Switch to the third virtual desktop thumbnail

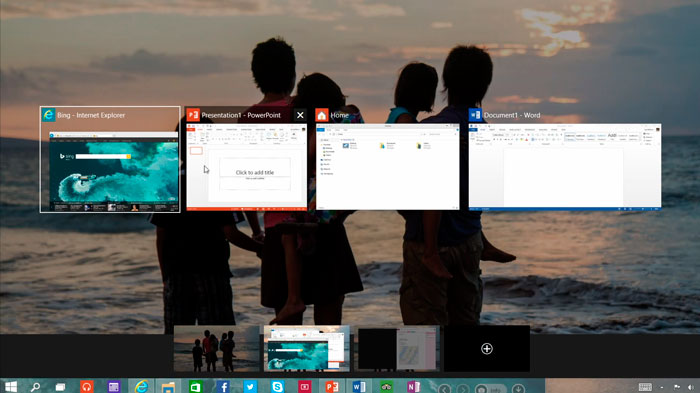tap(396, 348)
